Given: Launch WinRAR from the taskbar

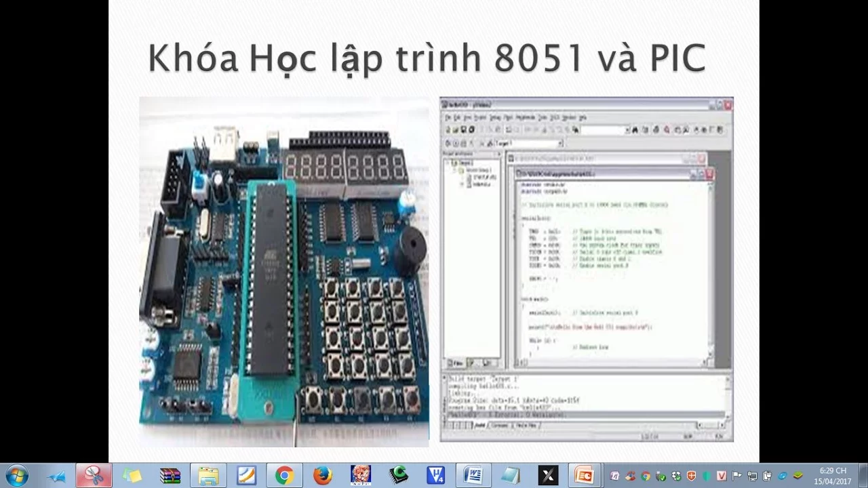Looking at the screenshot, I should 170,476.
